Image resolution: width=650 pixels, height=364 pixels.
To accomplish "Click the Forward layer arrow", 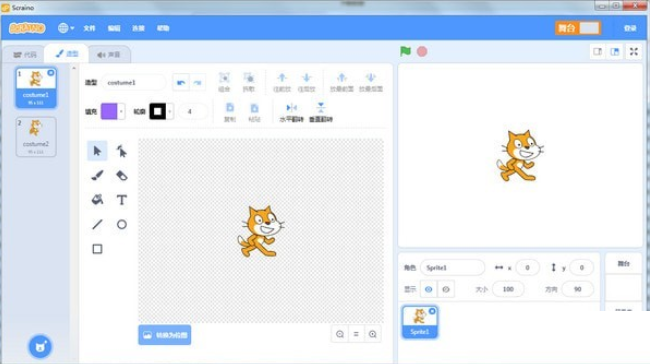I will (x=282, y=82).
